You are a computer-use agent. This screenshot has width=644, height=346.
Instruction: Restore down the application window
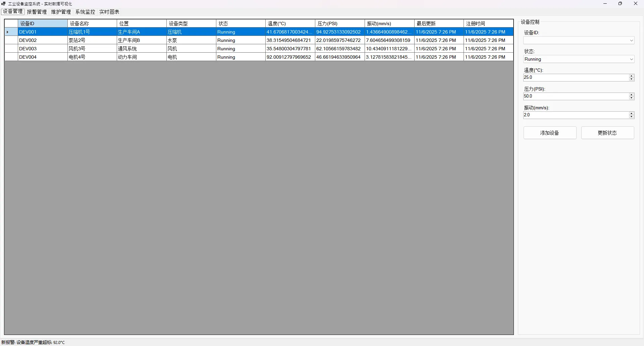(620, 4)
